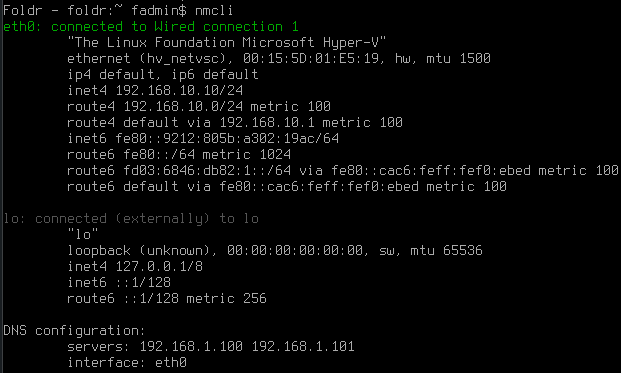Click the DNS server 192.168.1.100
Viewport: 621px width, 373px height.
tap(191, 347)
